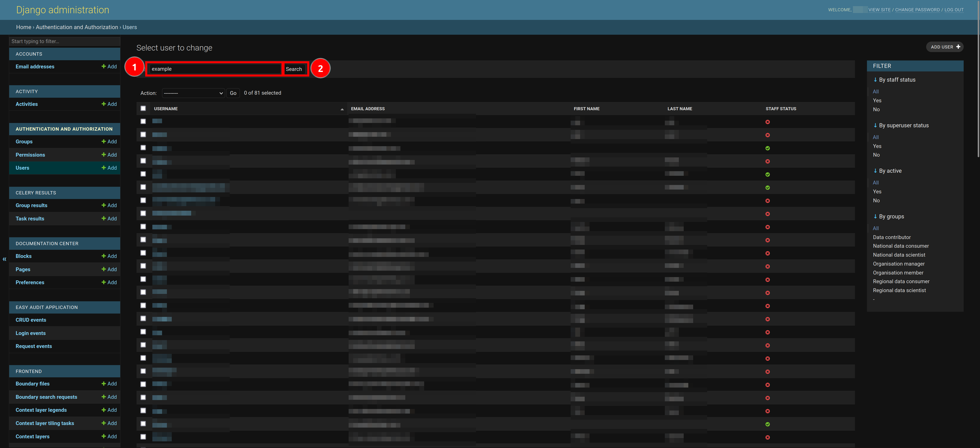The width and height of the screenshot is (980, 448).
Task: Click ADD USER button
Action: click(945, 47)
